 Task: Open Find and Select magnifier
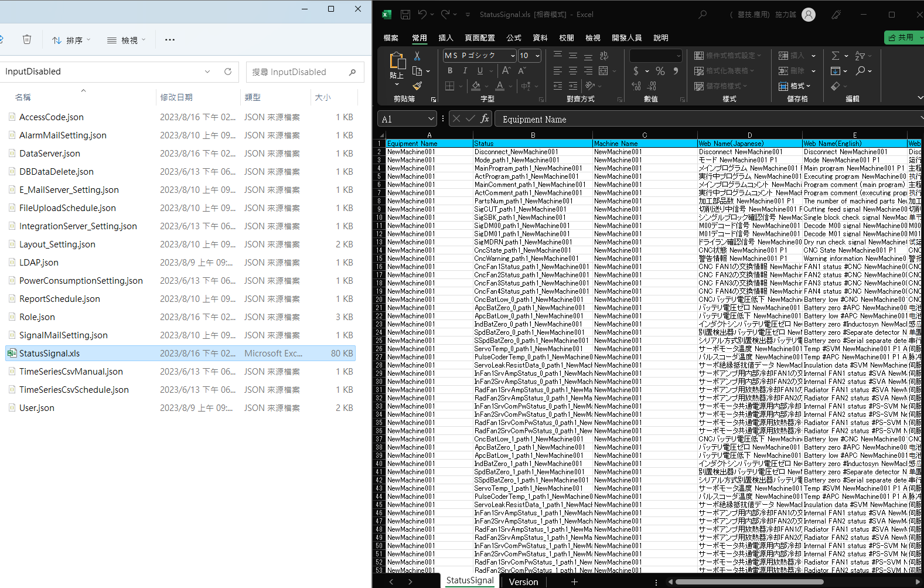coord(860,71)
